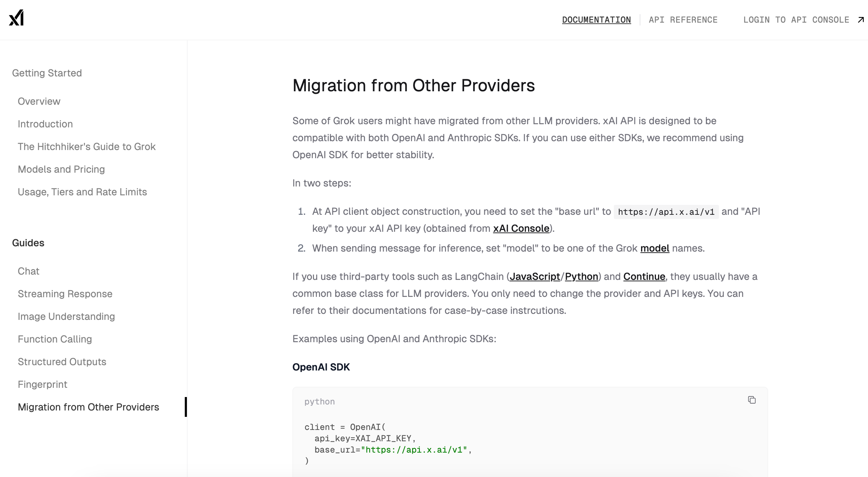Copy the python code block
868x477 pixels.
point(752,400)
